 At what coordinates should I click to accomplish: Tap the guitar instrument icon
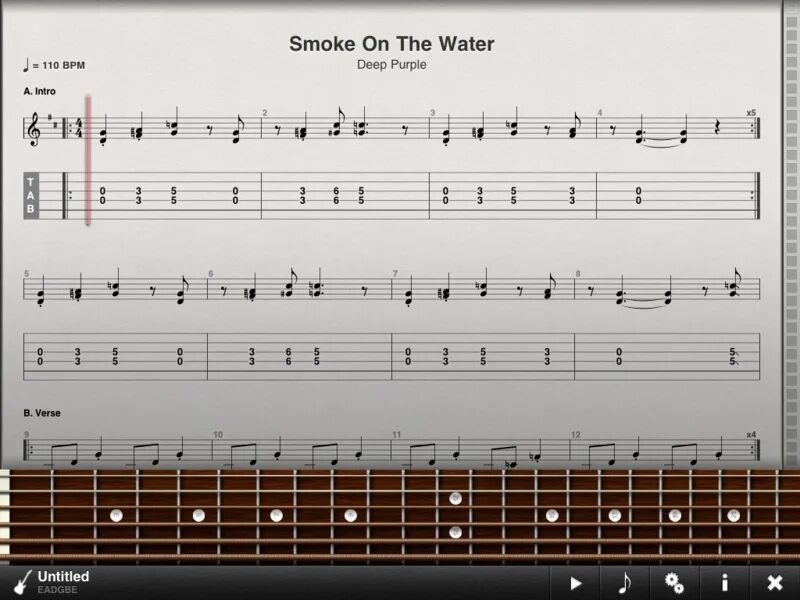tap(21, 582)
